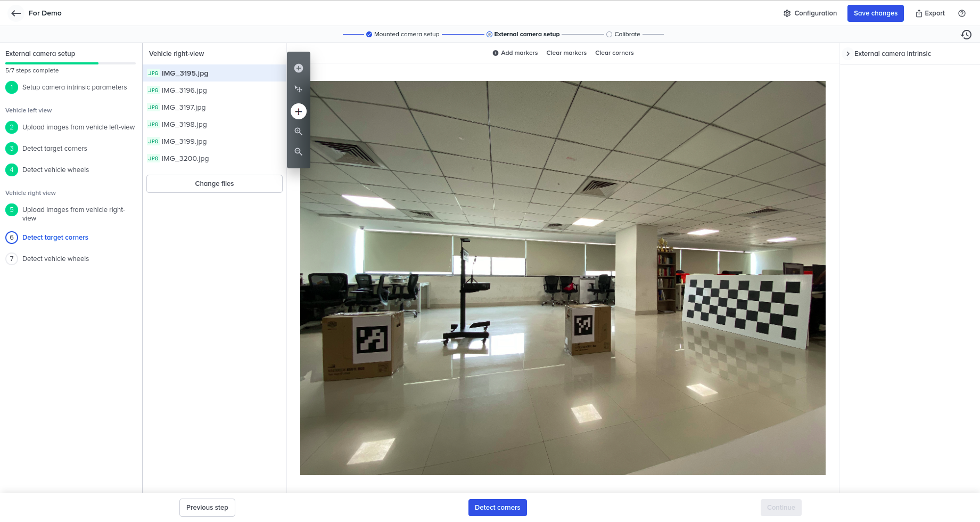This screenshot has height=522, width=980.
Task: Open the history icon at top right
Action: [966, 35]
